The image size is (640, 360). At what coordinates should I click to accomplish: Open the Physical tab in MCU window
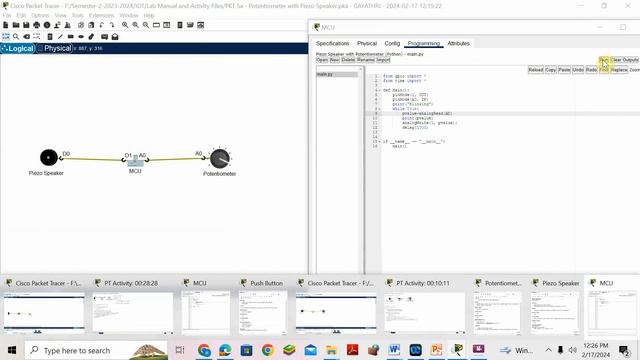367,43
